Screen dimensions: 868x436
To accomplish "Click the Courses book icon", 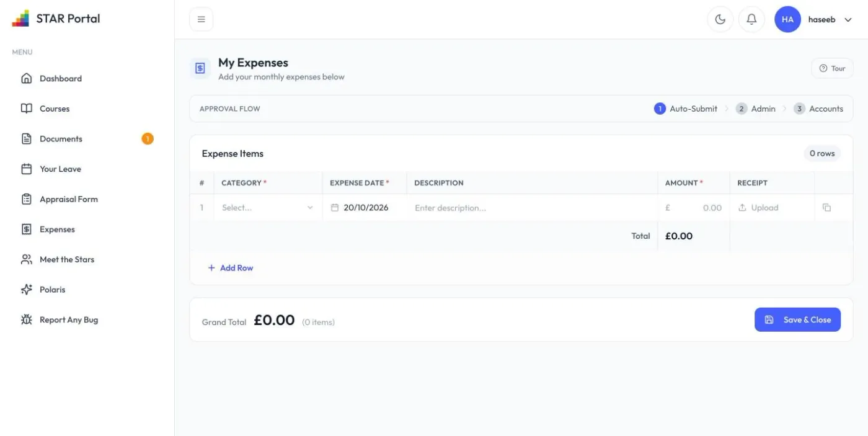I will click(x=26, y=109).
